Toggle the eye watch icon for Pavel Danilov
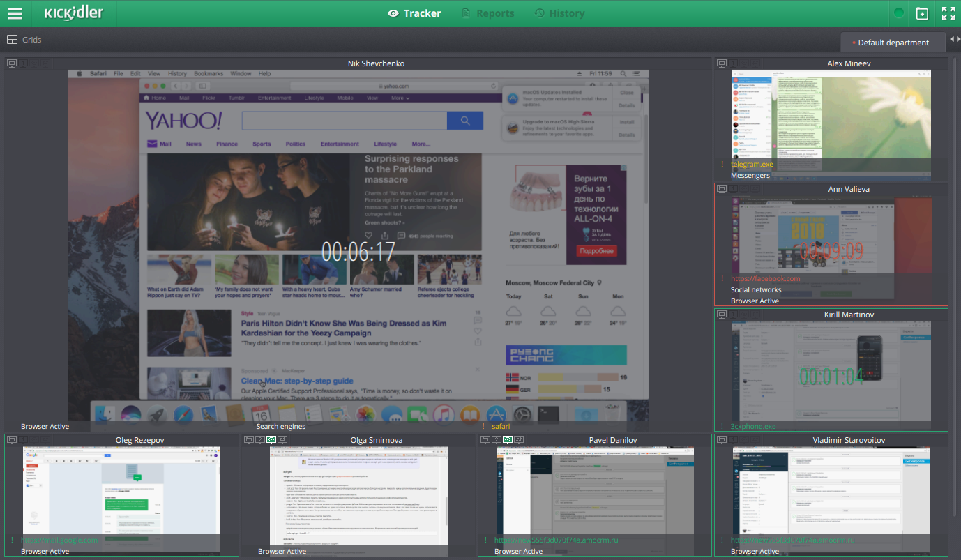Viewport: 961px width, 560px height. (508, 440)
